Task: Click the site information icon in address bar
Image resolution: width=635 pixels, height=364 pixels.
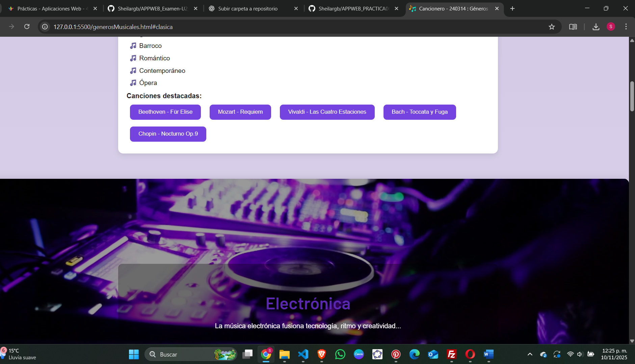Action: coord(45,27)
